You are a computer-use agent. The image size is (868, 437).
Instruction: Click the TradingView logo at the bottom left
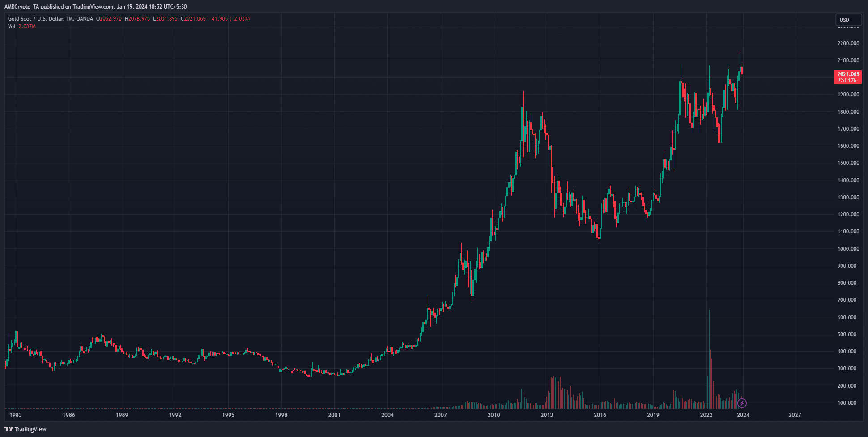pos(26,429)
